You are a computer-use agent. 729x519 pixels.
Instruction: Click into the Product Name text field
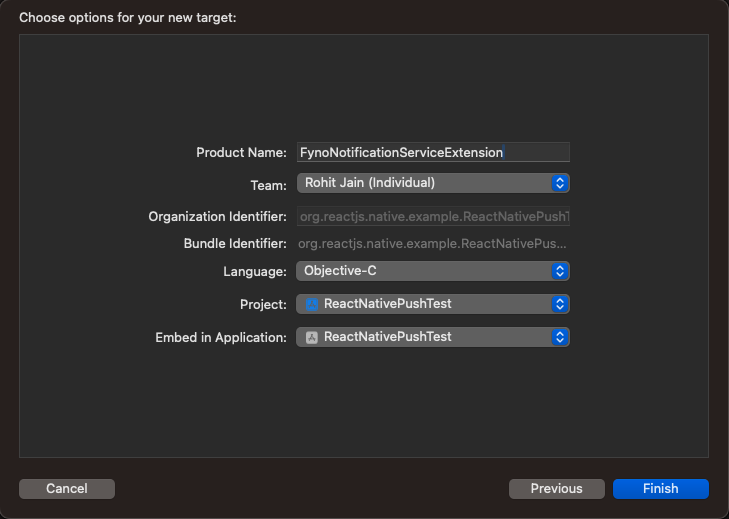(433, 152)
